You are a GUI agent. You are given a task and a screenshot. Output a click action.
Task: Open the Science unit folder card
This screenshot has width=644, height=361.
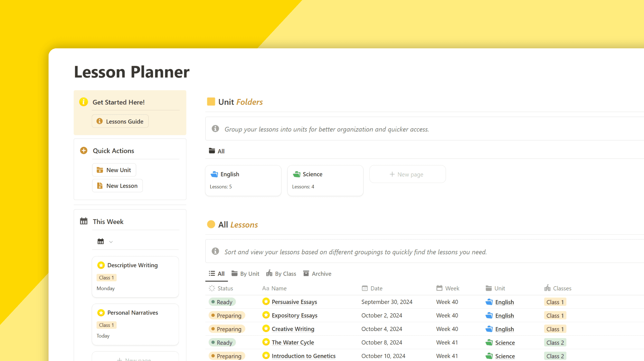tap(325, 180)
